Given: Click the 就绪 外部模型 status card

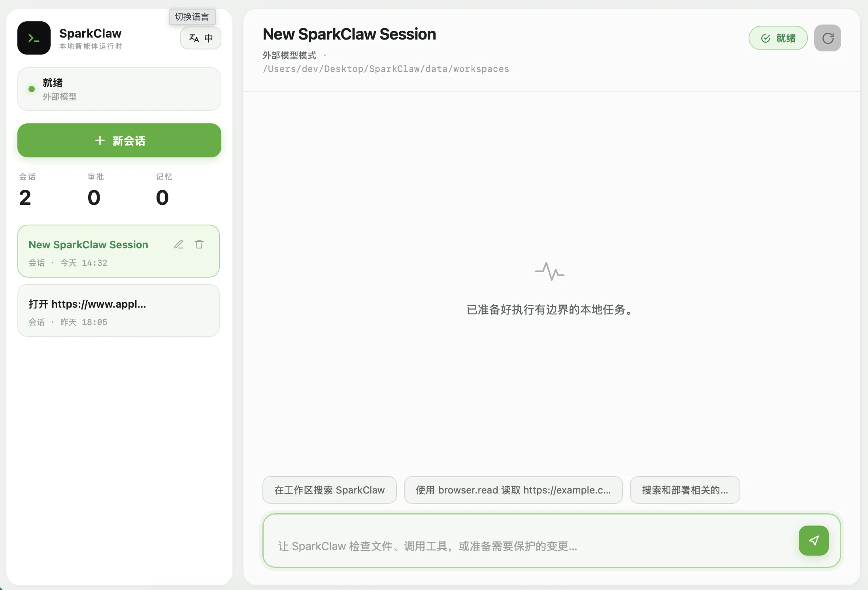Looking at the screenshot, I should [119, 89].
